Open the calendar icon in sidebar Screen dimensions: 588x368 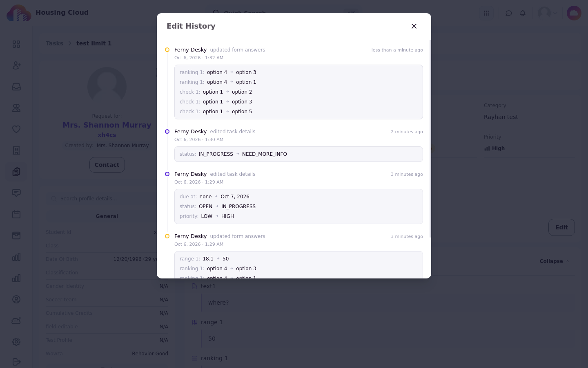pos(16,214)
